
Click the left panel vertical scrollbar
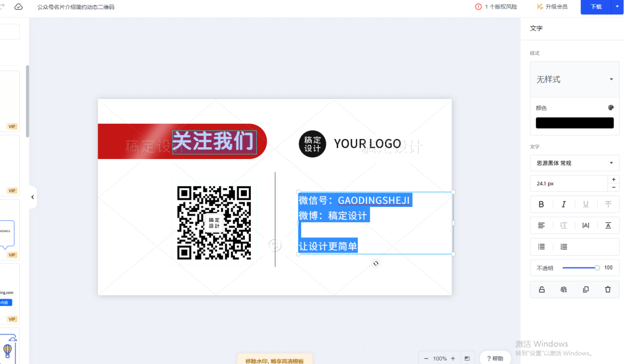(x=27, y=101)
